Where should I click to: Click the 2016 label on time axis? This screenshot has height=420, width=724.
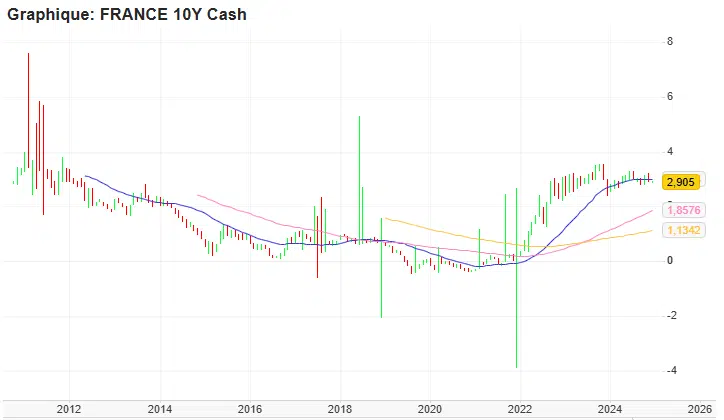pyautogui.click(x=250, y=409)
